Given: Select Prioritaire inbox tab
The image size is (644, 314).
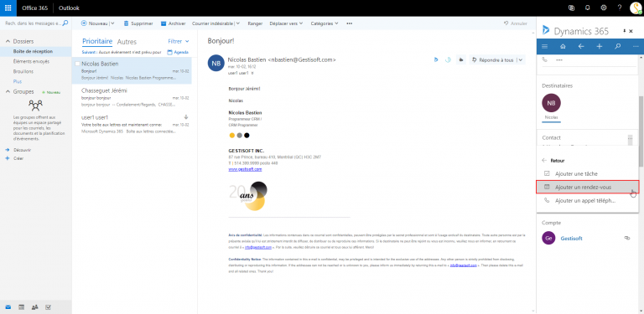Looking at the screenshot, I should (97, 41).
